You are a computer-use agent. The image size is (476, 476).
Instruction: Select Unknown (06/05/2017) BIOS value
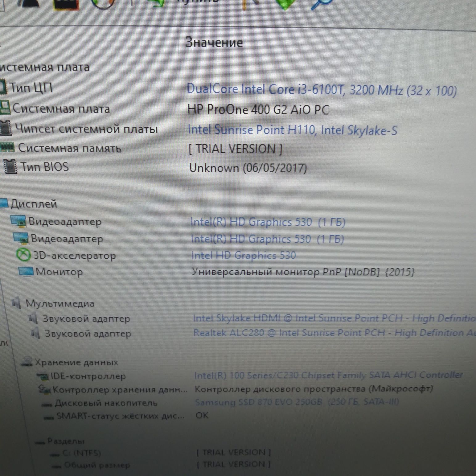(248, 168)
